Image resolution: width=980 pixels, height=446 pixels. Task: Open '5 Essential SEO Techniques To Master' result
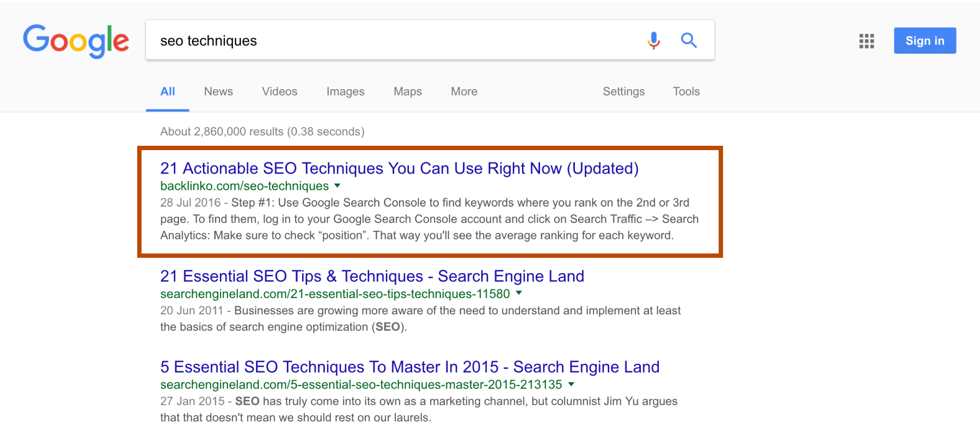(409, 367)
